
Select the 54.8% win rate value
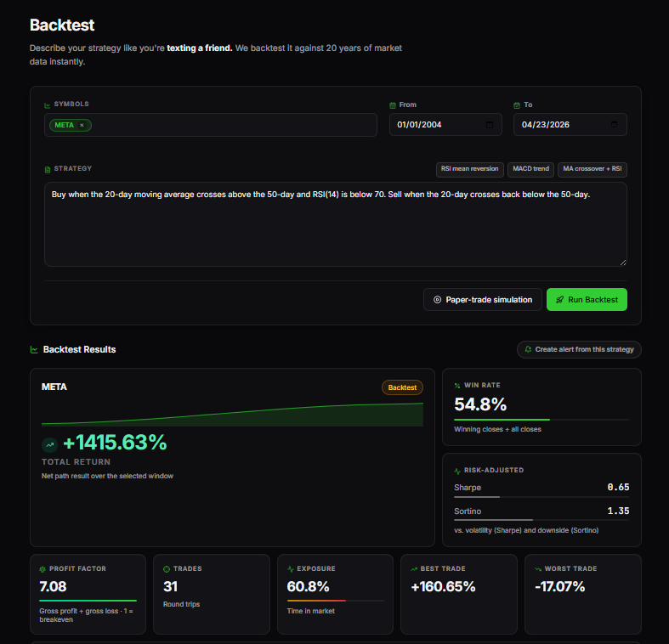tap(480, 404)
